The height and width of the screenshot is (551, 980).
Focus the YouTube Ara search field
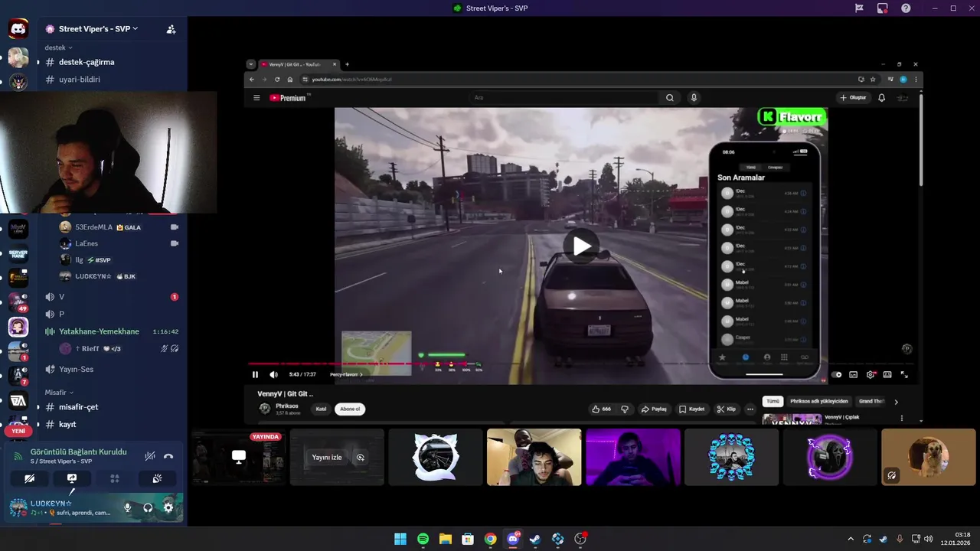point(564,97)
